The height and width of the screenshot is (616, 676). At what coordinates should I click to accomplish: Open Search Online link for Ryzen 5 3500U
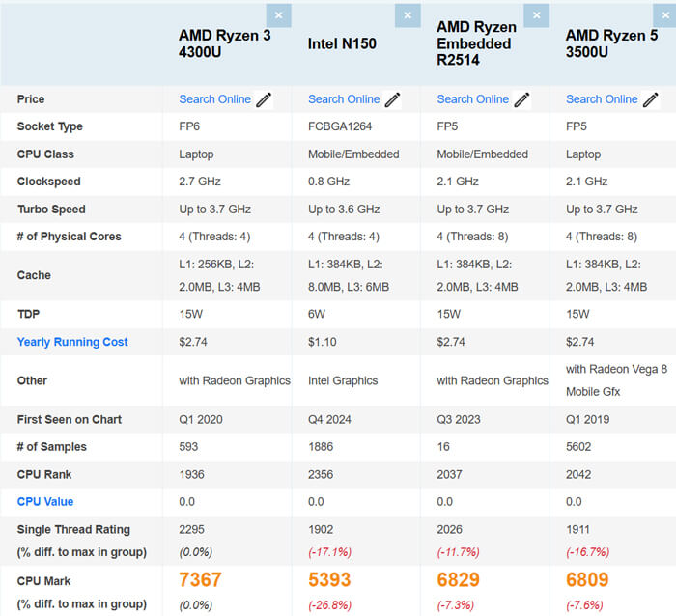click(602, 99)
